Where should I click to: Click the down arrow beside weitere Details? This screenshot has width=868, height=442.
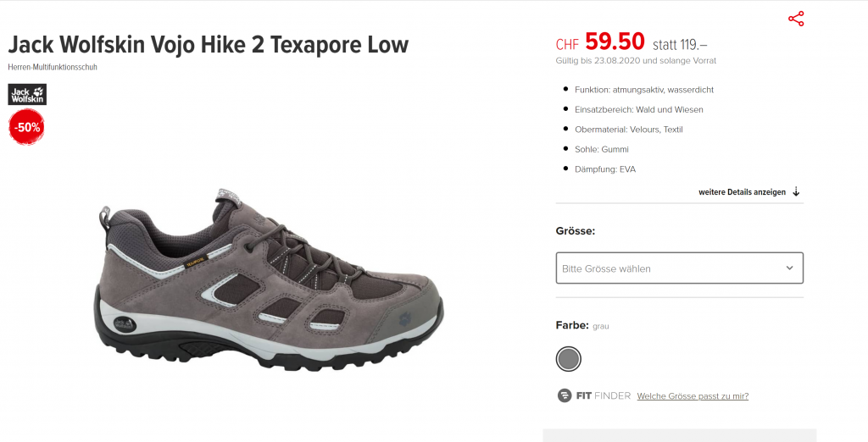pyautogui.click(x=796, y=192)
